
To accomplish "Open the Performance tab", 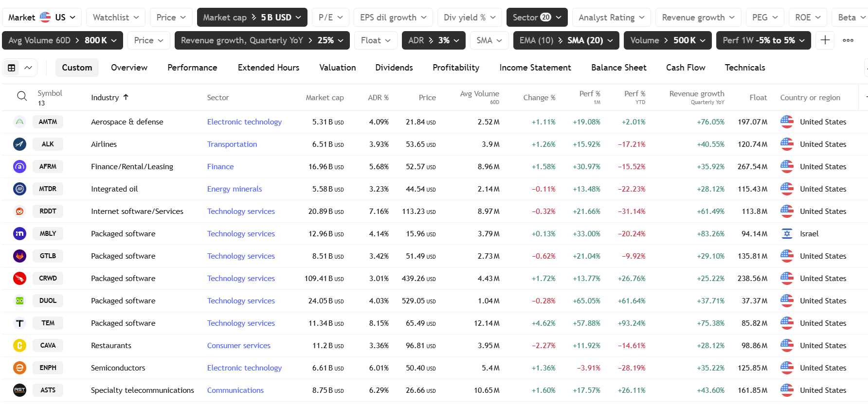I will click(192, 68).
